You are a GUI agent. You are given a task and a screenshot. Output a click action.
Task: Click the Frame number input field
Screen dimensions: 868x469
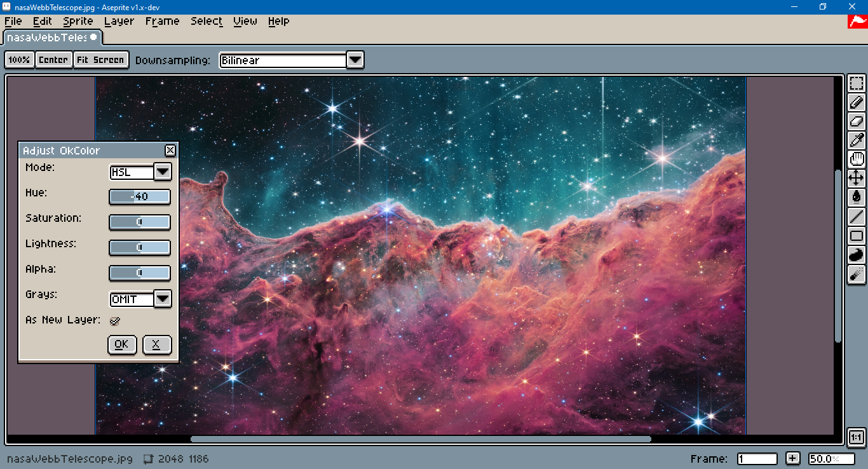tap(757, 459)
